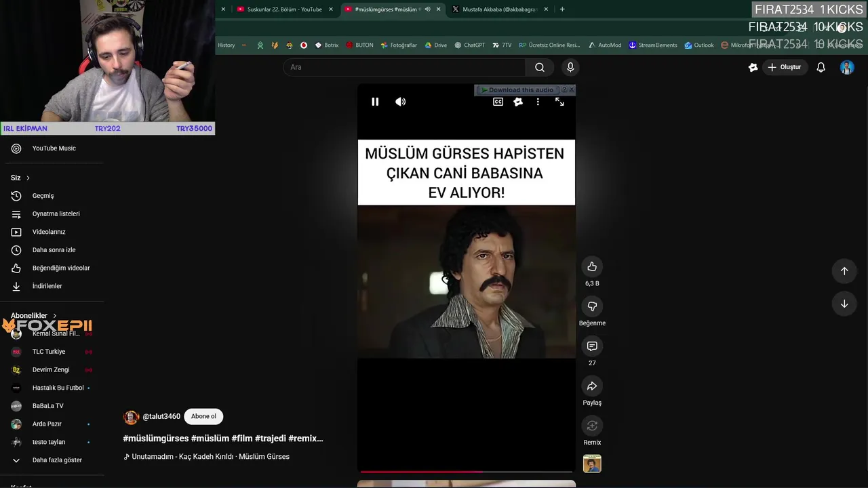Click the sparkle icon beside Oluştur

pyautogui.click(x=753, y=67)
